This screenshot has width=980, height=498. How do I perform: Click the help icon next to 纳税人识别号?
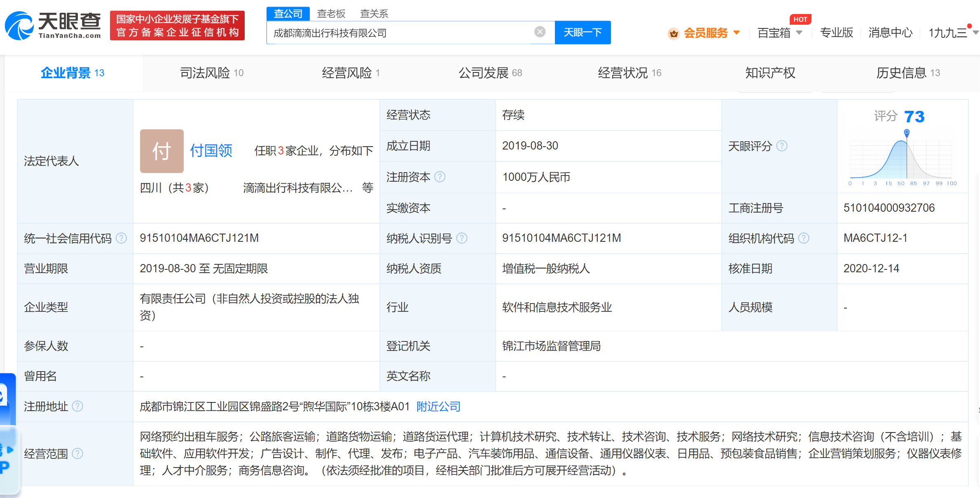pos(462,238)
